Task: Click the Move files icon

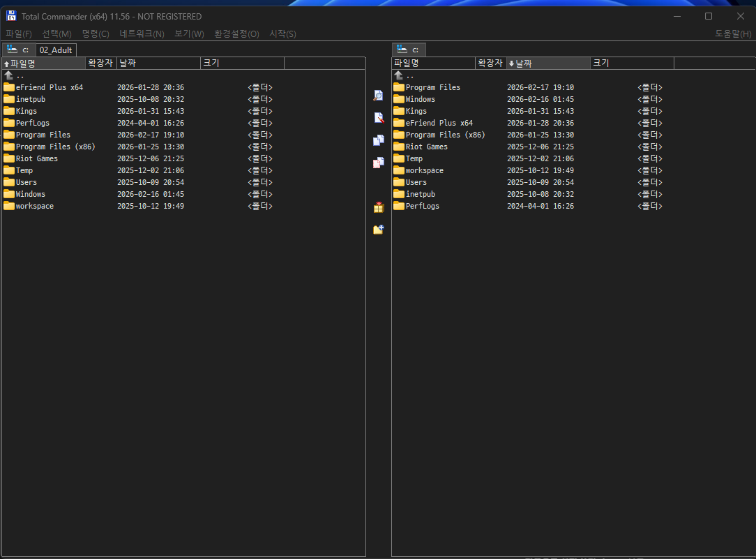Action: (378, 163)
